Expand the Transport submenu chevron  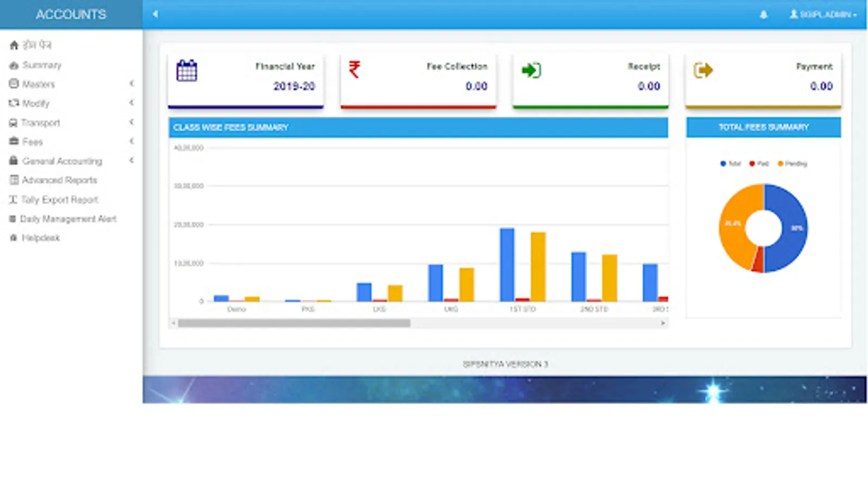point(132,122)
